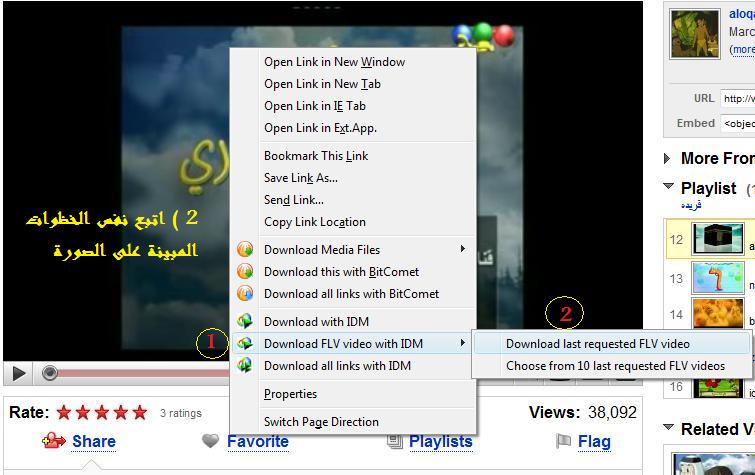Open playlist video 12 thumbnail
Screen dimensions: 755x475
click(718, 238)
